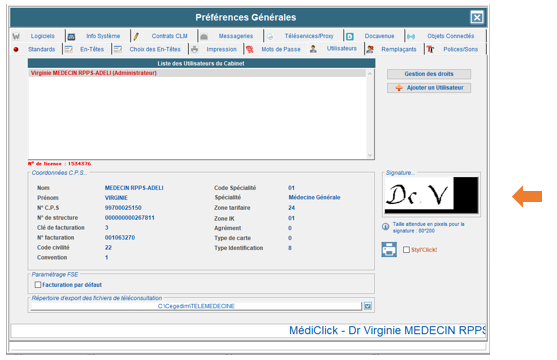Click the Gestion des droits button
The image size is (557, 360).
(429, 74)
